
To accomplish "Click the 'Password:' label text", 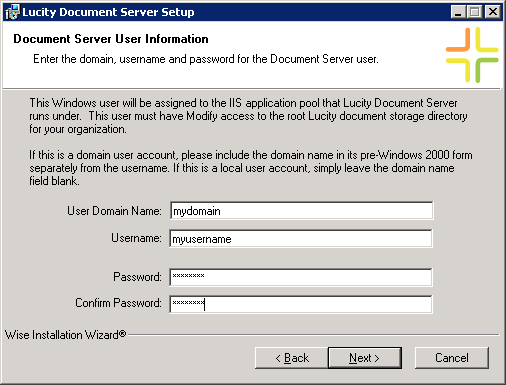I will click(137, 277).
